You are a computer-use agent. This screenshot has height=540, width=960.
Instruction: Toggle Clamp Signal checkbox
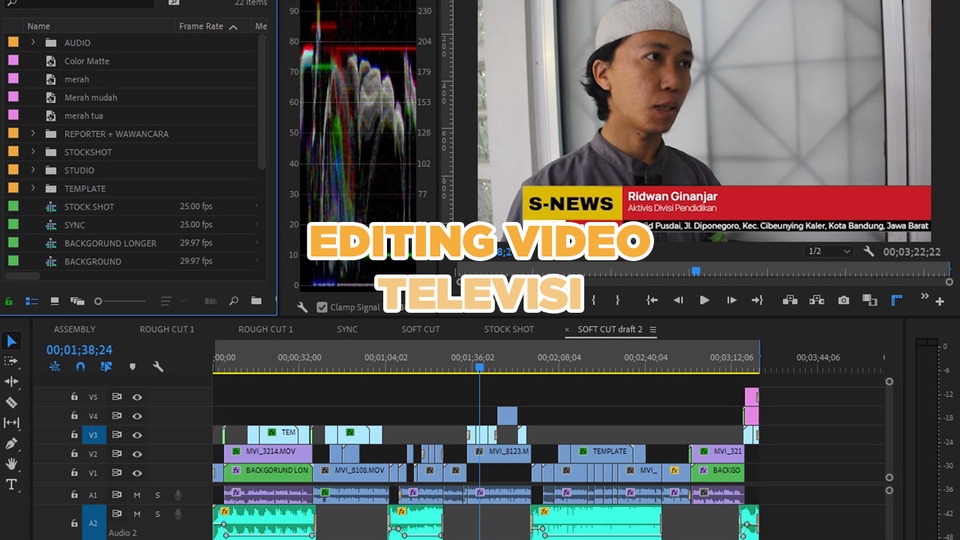coord(322,307)
